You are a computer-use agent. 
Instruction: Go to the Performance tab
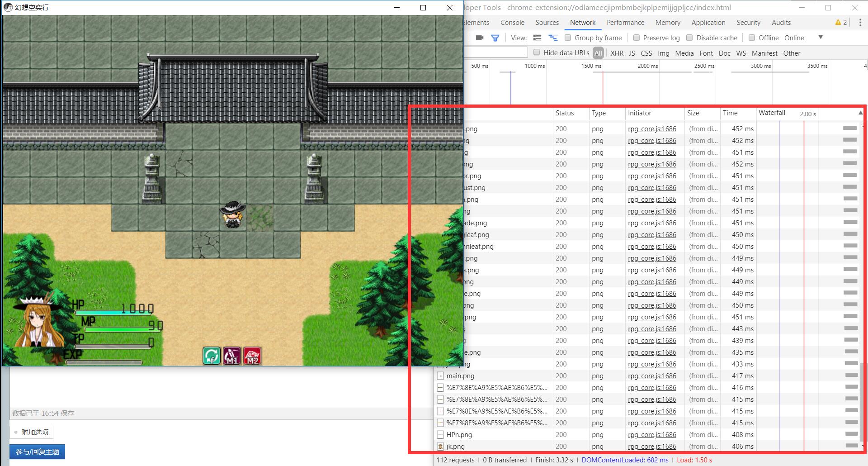(625, 22)
